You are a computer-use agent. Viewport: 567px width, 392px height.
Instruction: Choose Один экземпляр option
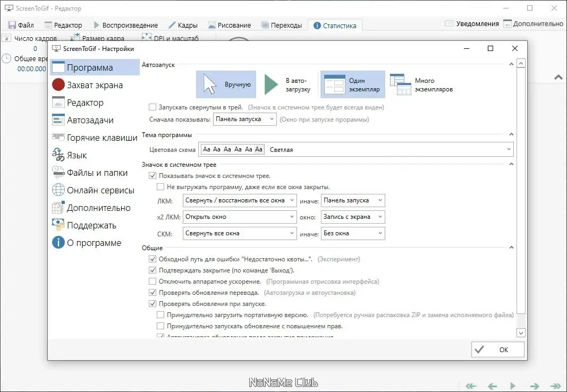point(352,84)
